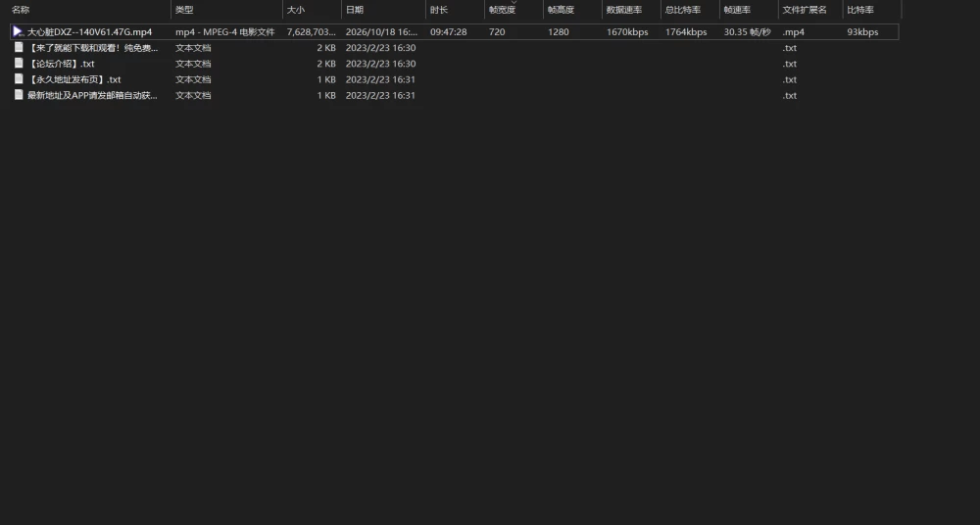Select file 【来了就能下载和观看！纯免费...

92,47
